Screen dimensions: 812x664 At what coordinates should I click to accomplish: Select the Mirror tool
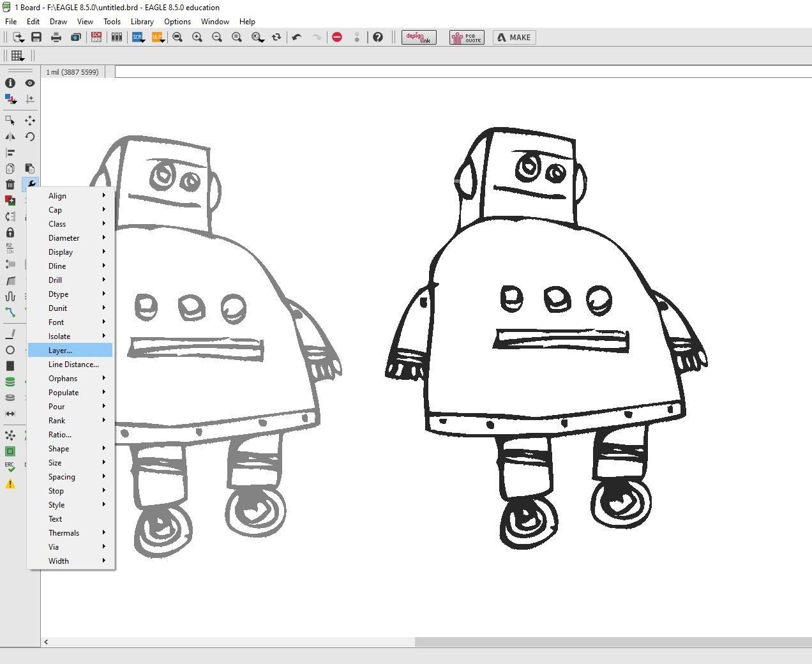[10, 137]
